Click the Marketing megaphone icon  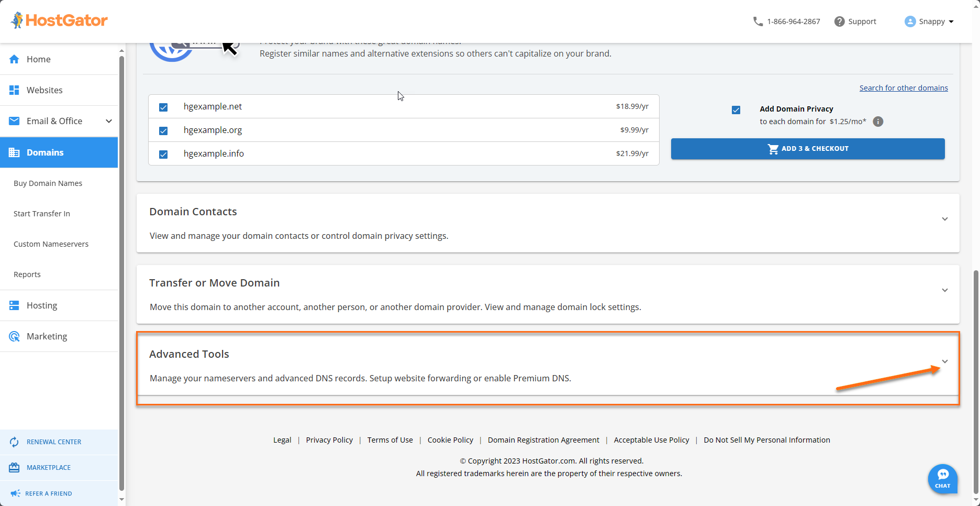pos(14,336)
